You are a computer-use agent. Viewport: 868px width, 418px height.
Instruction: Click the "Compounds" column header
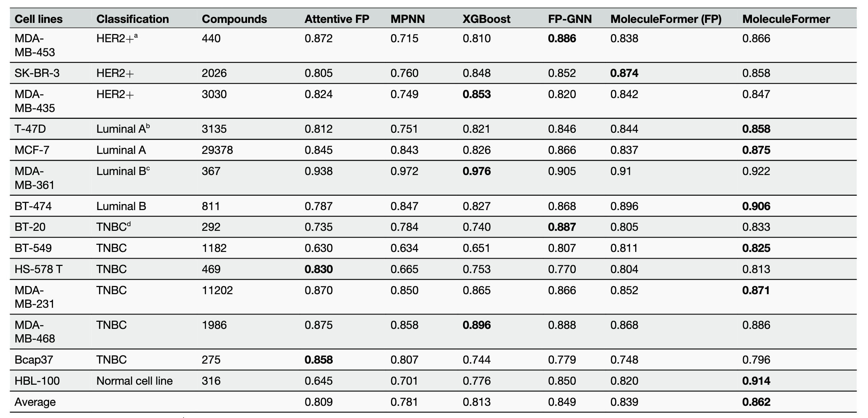point(234,19)
